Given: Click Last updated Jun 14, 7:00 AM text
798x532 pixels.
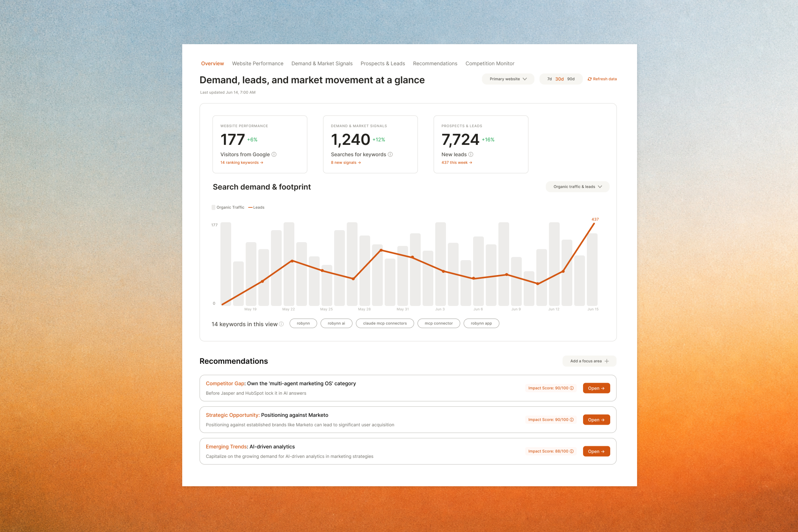Looking at the screenshot, I should coord(228,92).
